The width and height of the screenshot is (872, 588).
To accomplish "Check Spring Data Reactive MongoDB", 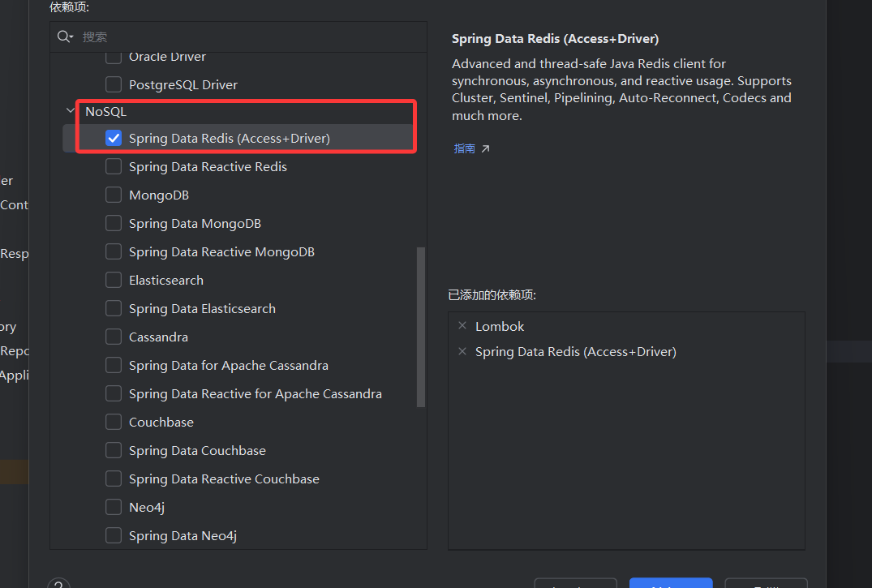I will 114,251.
